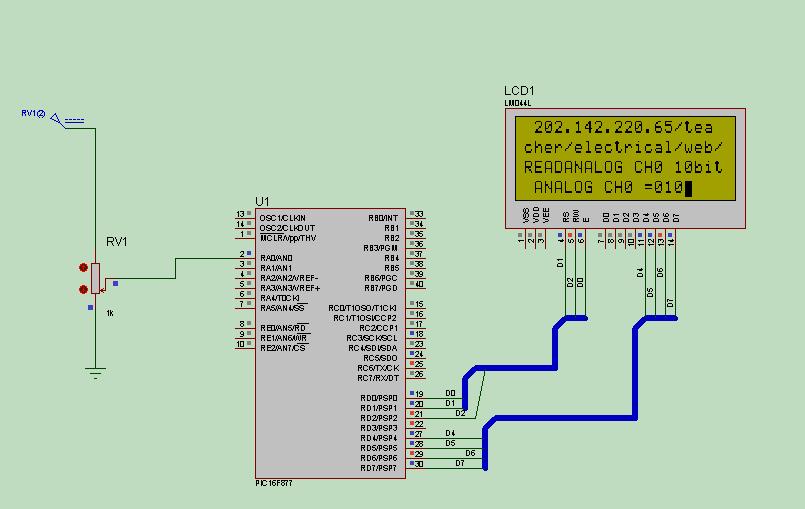Viewport: 805px width, 509px height.
Task: Click pin number 30 next to RD7/PSP7
Action: (x=419, y=464)
